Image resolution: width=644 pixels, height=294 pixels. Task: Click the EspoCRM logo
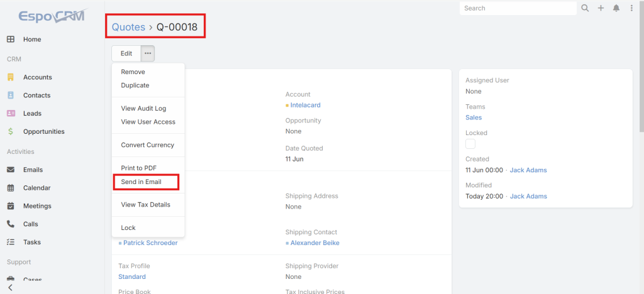(53, 16)
